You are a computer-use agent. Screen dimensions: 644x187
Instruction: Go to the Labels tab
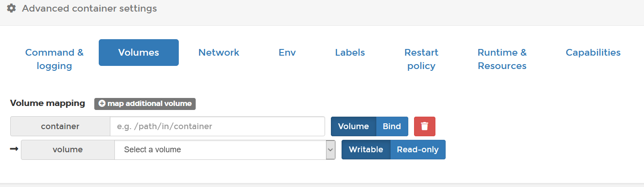coord(350,53)
